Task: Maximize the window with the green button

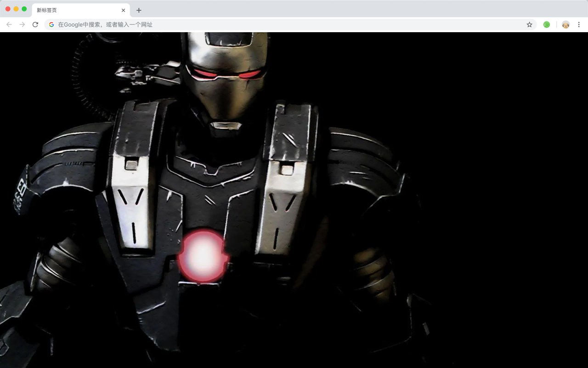Action: tap(24, 9)
